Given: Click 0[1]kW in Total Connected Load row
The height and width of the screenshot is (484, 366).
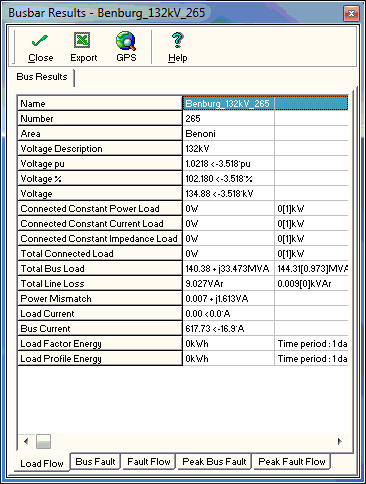Looking at the screenshot, I should click(312, 253).
